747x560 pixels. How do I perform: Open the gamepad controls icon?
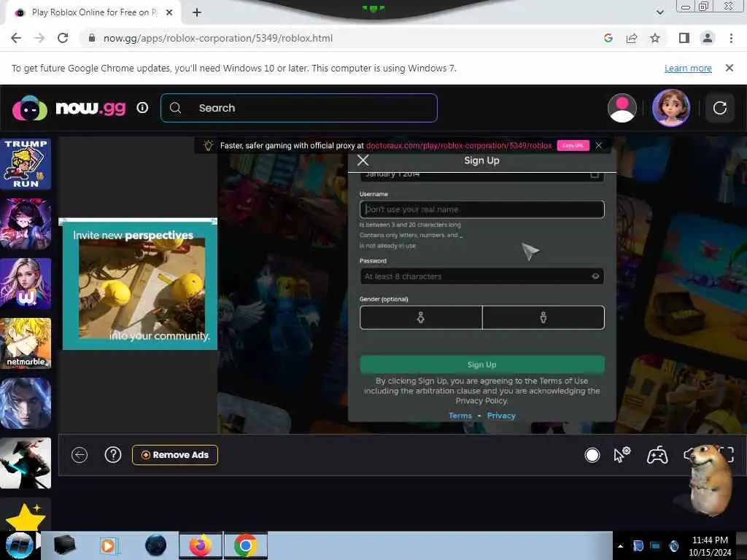click(657, 455)
